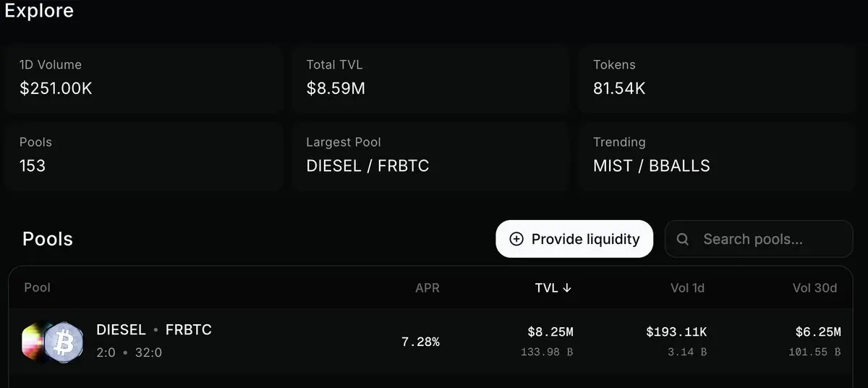This screenshot has width=868, height=388.
Task: Click the 7.28% APR value
Action: click(420, 342)
